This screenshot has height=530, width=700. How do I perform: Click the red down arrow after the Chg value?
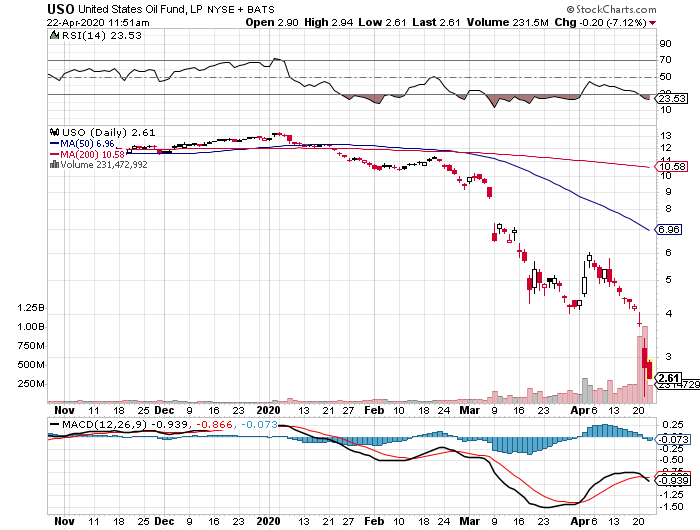pos(652,23)
